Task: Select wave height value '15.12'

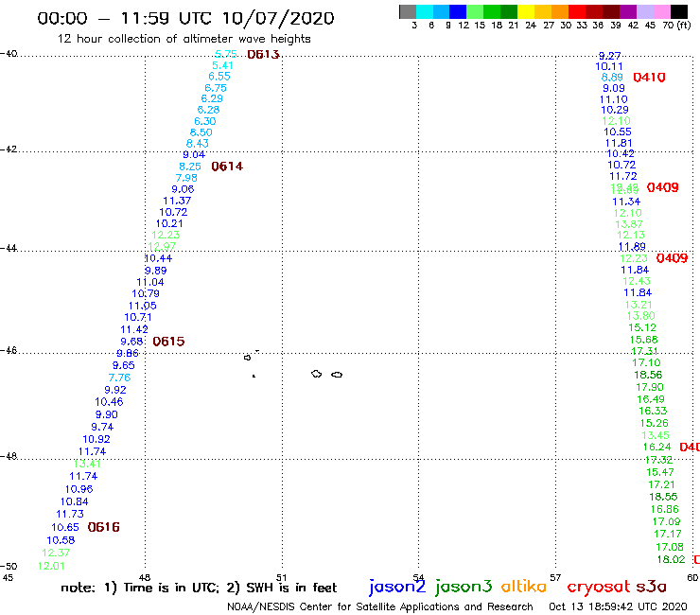Action: point(642,327)
